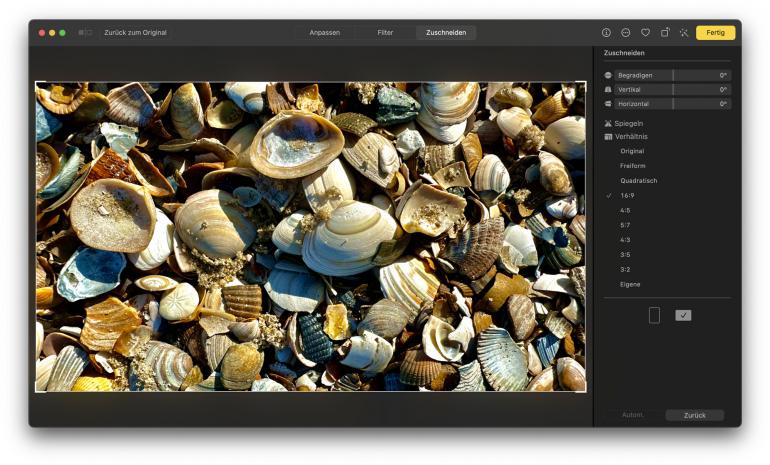The image size is (770, 465).
Task: Open the photo info icon
Action: point(606,32)
